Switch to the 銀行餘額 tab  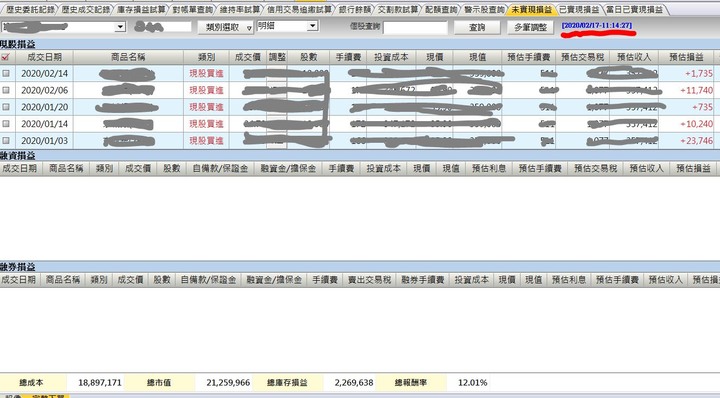coord(354,9)
